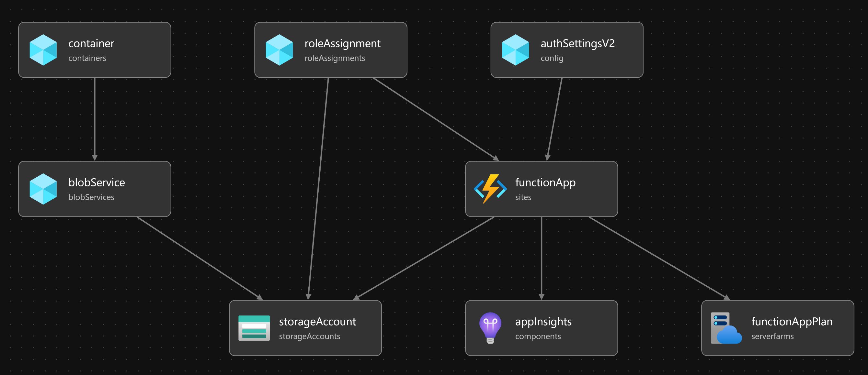This screenshot has height=375, width=868.
Task: Click the storageAccount storage icon
Action: coord(254,328)
